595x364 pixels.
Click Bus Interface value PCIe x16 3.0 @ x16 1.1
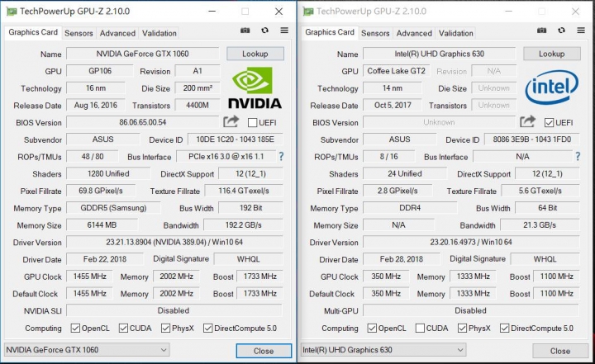(226, 156)
